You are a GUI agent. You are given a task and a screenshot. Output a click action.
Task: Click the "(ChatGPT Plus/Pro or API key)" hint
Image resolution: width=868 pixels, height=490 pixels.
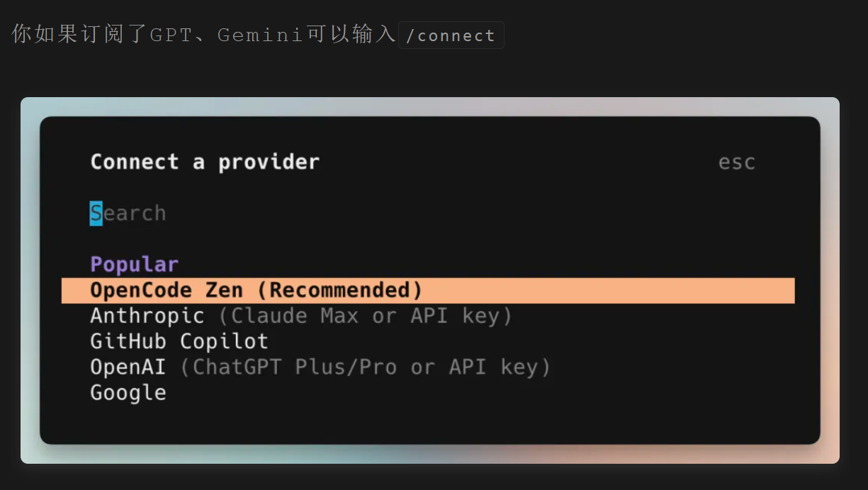pos(365,367)
